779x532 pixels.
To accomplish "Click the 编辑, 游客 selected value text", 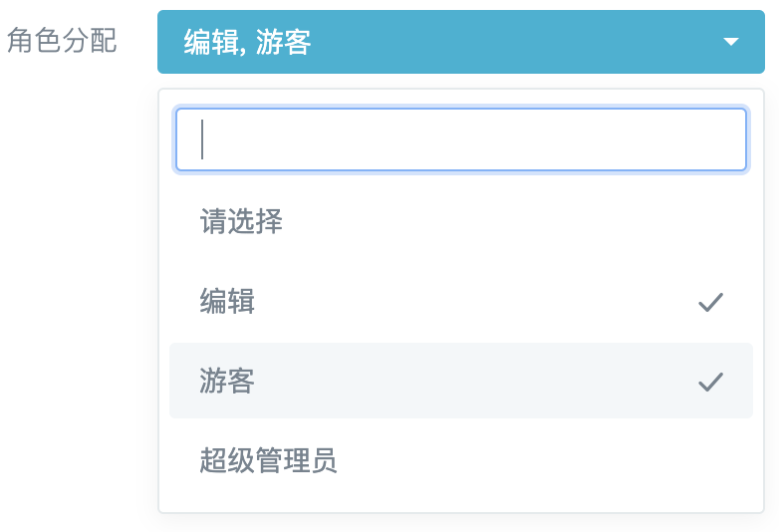I will click(x=247, y=42).
